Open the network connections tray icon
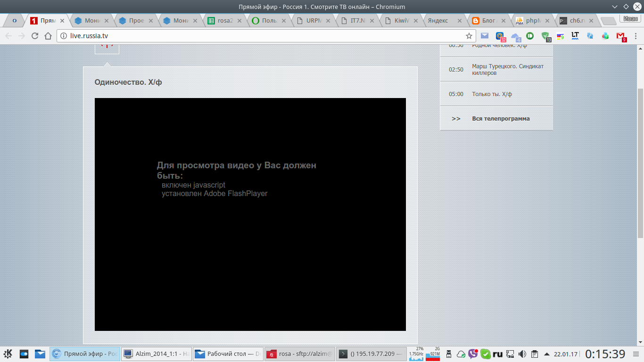Viewport: 644px width, 362px height. pyautogui.click(x=510, y=354)
